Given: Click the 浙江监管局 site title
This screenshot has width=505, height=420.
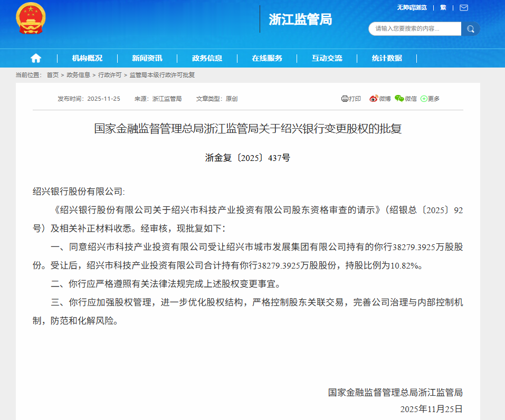Looking at the screenshot, I should click(300, 20).
